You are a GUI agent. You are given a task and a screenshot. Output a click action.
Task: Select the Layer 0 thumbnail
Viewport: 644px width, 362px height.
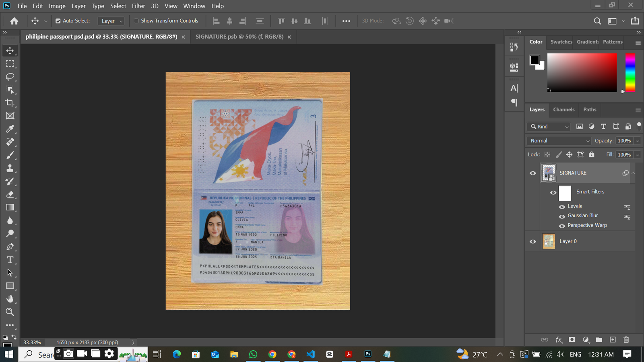pos(549,241)
